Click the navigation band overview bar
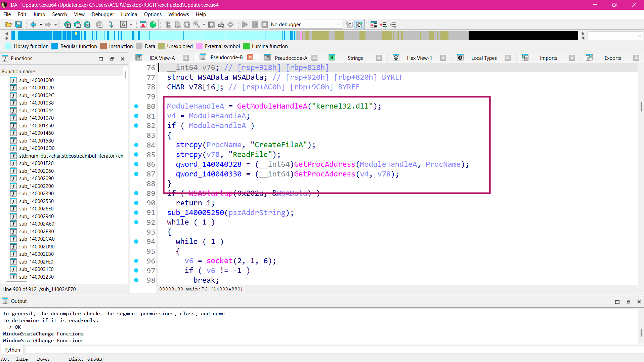The image size is (644, 362). [294, 36]
